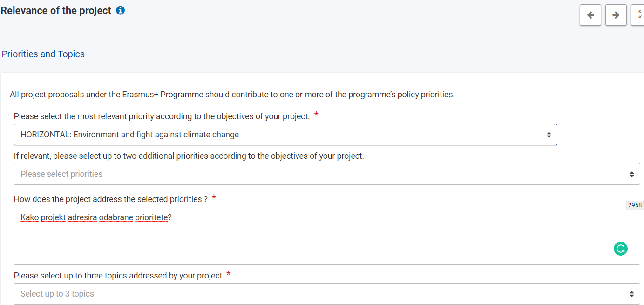Expand view with the fullscreen button
Viewport: 644px width, 305px height.
pyautogui.click(x=639, y=15)
